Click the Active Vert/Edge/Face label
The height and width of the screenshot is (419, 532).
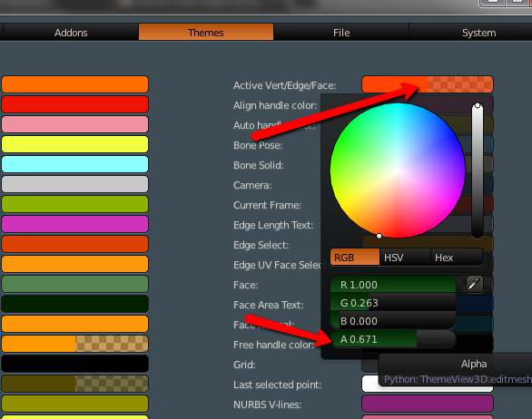point(285,85)
